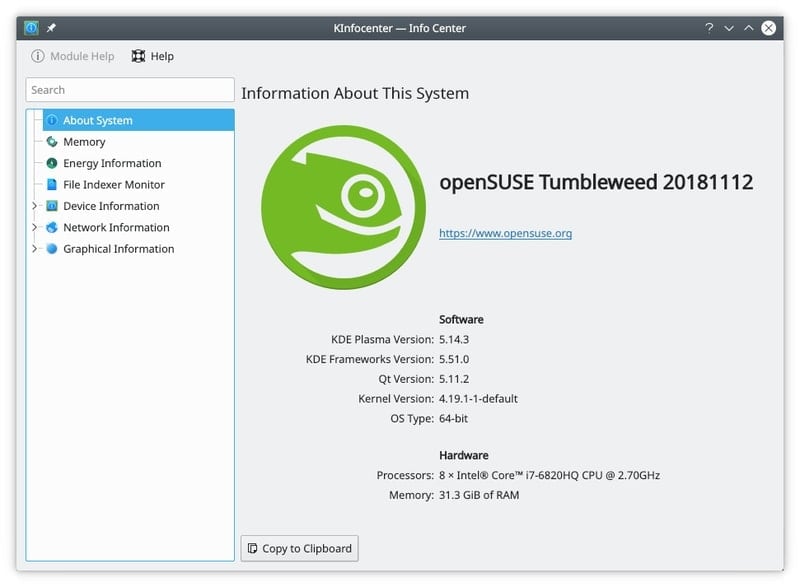Click the Device Information icon
The image size is (800, 587).
click(x=52, y=206)
